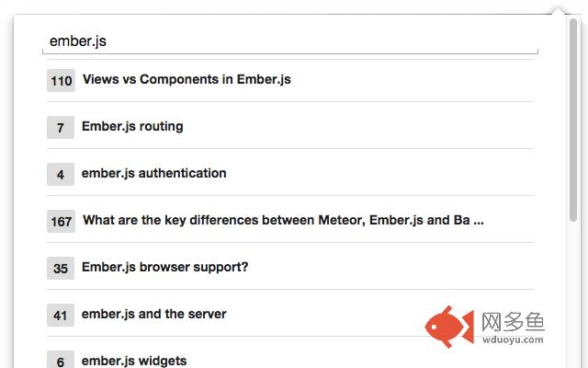Click the vertical scrollbar thumb
Image resolution: width=588 pixels, height=368 pixels.
(x=573, y=121)
